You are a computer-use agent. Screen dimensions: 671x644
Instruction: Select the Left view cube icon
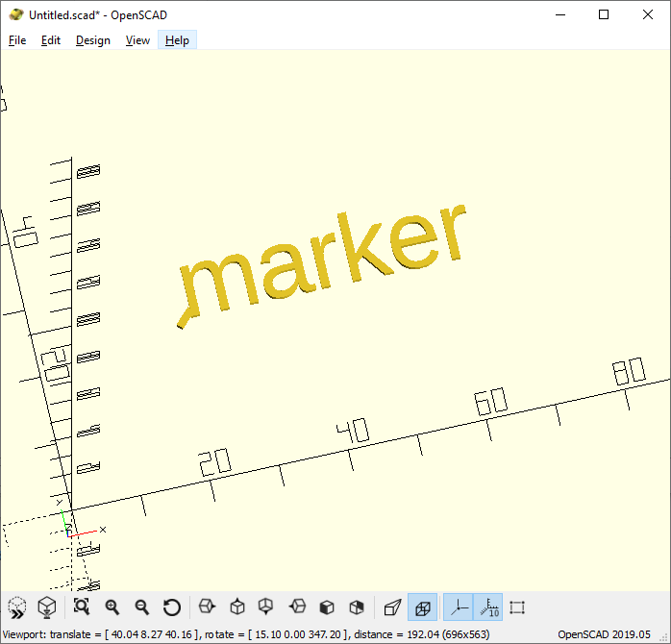point(297,607)
